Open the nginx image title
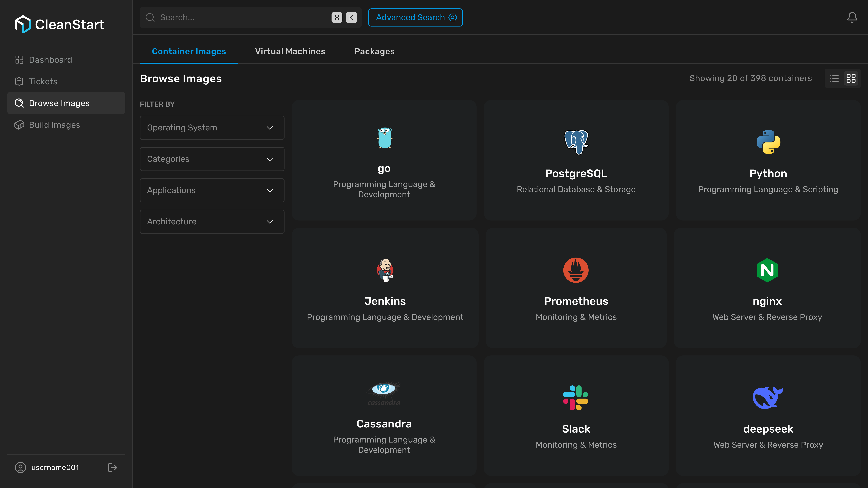868x488 pixels. pyautogui.click(x=767, y=301)
